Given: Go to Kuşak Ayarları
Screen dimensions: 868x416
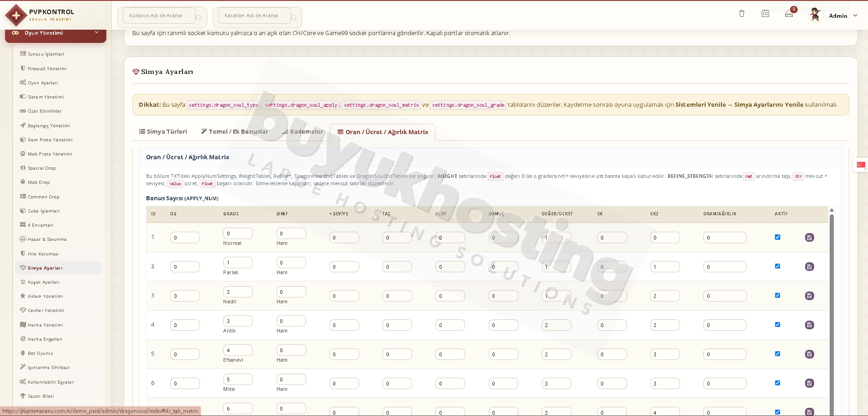Looking at the screenshot, I should pos(43,282).
